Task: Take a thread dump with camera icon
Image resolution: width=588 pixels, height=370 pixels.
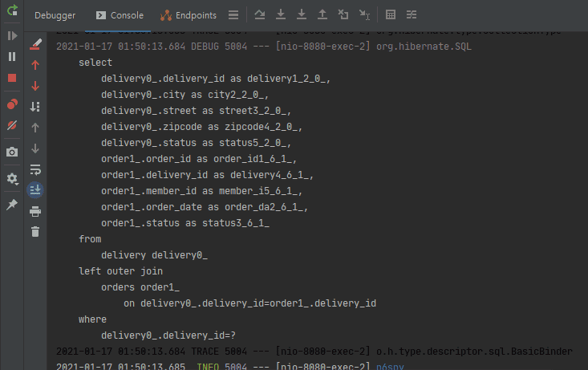Action: click(12, 152)
